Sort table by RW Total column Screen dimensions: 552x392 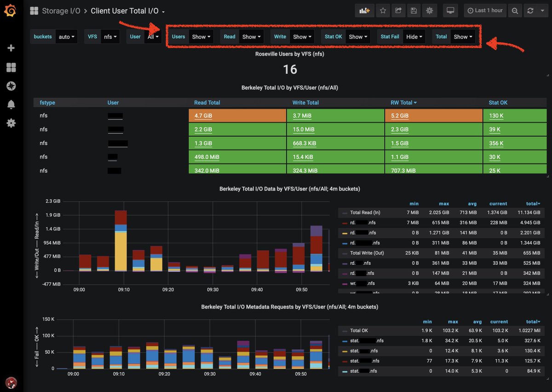click(403, 103)
